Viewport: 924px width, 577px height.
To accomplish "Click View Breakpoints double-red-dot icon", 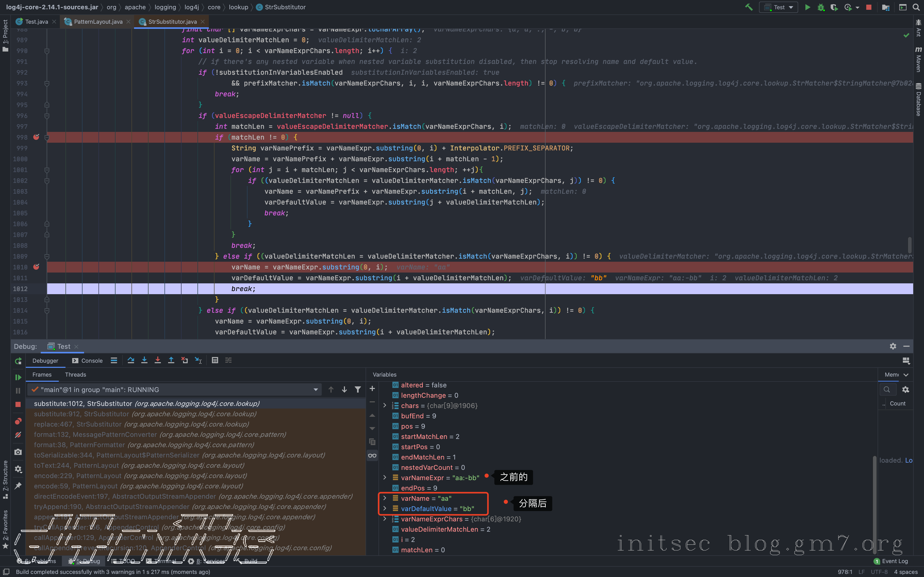I will 18,421.
